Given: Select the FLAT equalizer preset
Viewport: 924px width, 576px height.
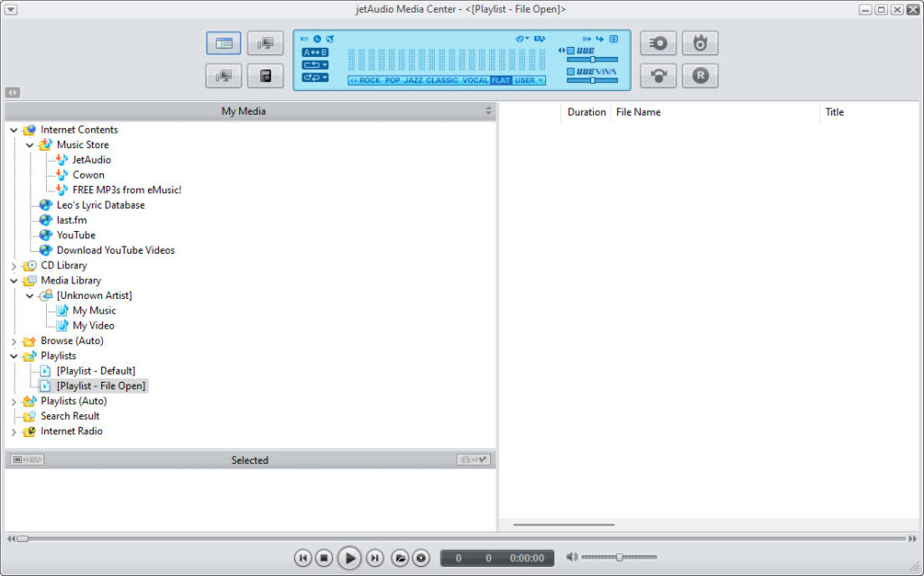Looking at the screenshot, I should [x=501, y=80].
